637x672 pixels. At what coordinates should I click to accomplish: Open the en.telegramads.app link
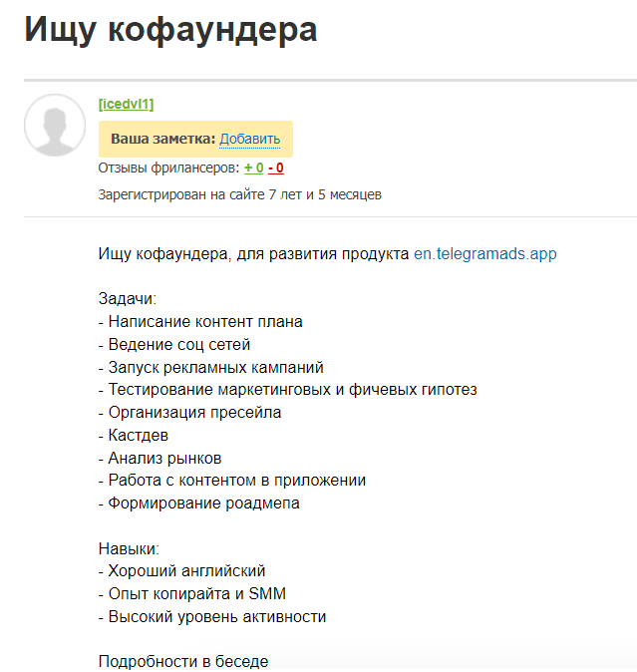[x=484, y=253]
